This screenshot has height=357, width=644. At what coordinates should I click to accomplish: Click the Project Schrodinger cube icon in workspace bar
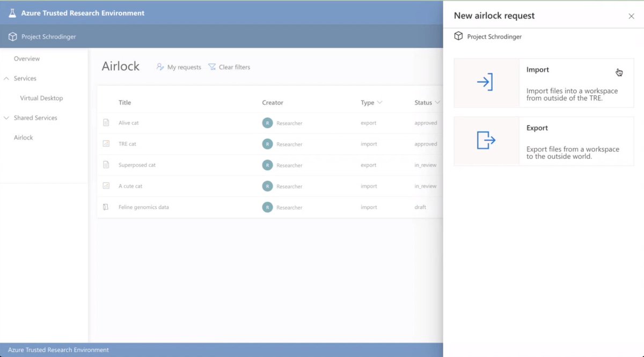pos(12,37)
